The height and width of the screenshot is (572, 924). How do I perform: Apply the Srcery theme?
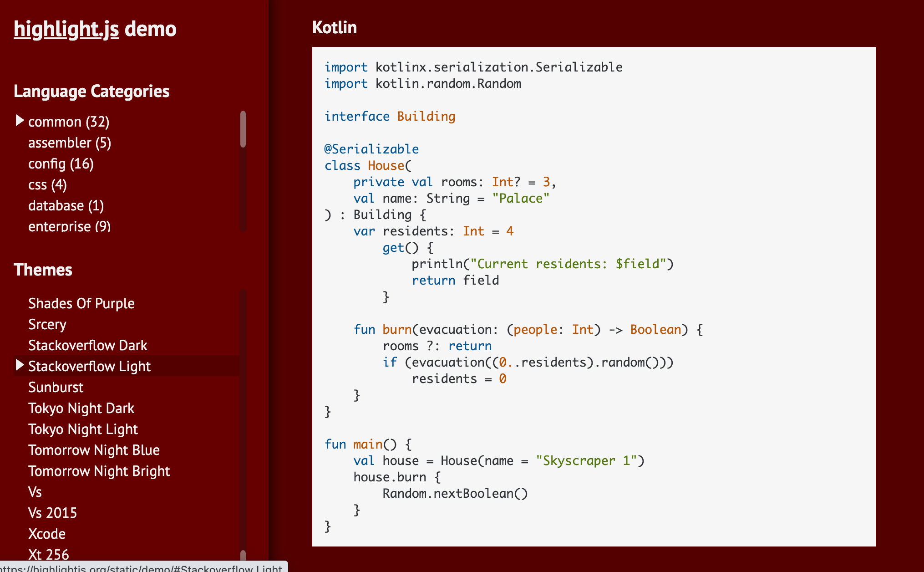47,324
